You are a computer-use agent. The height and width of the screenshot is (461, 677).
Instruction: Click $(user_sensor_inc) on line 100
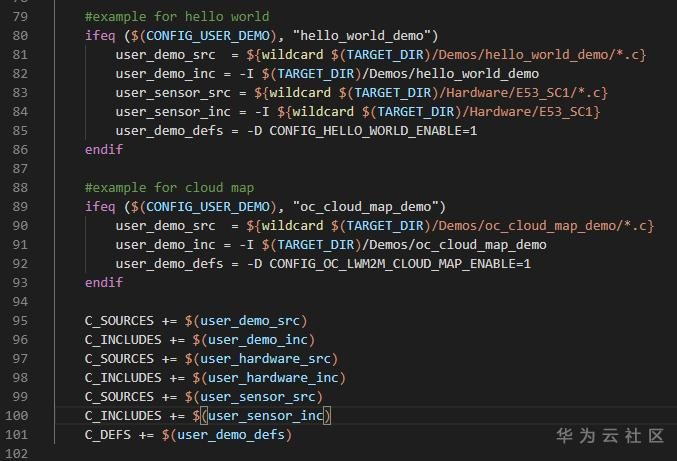[262, 416]
